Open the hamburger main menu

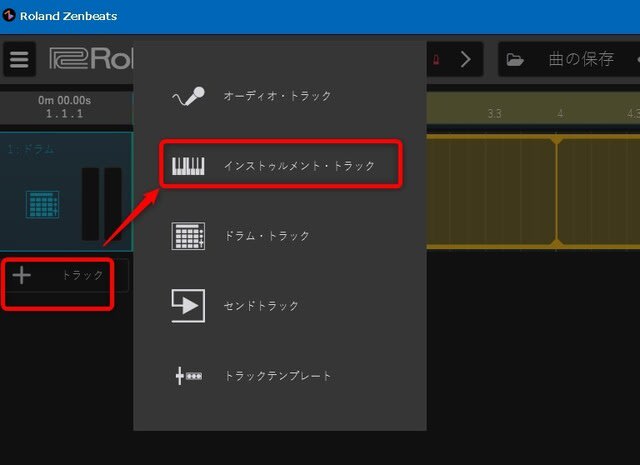tap(19, 60)
